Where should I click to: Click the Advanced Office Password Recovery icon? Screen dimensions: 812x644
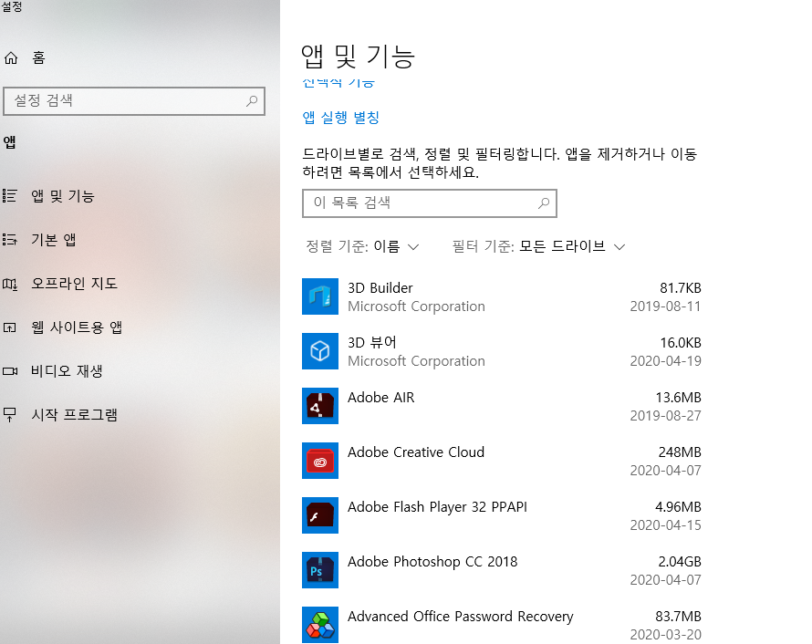[320, 625]
